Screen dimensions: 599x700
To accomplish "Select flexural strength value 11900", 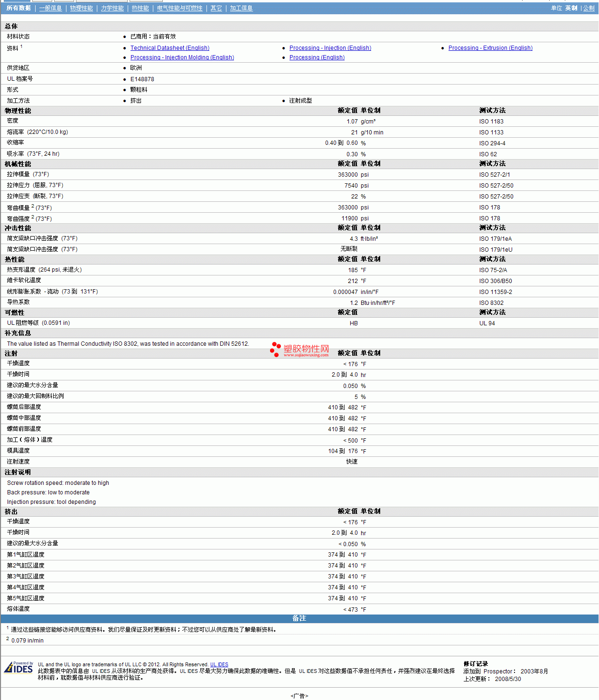I will 350,218.
